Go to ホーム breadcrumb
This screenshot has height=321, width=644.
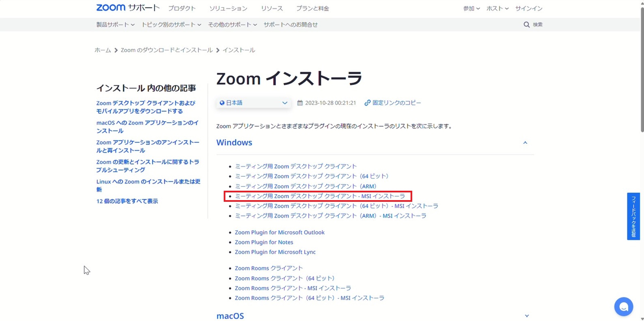pyautogui.click(x=103, y=50)
